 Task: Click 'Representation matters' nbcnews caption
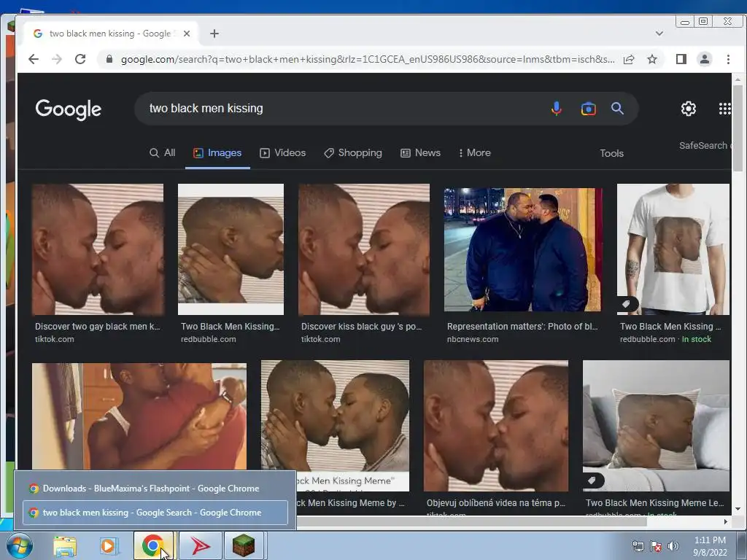[522, 326]
